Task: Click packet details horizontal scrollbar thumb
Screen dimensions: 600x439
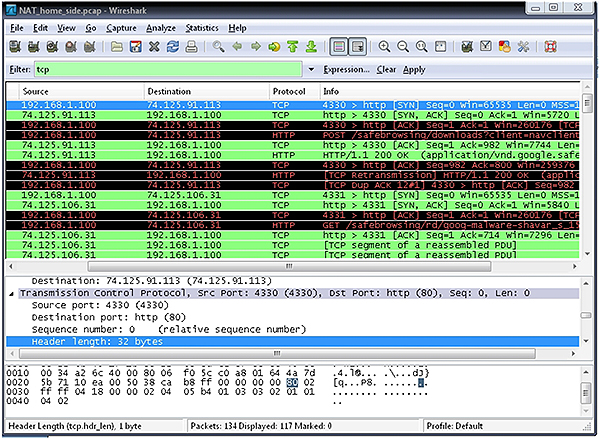Action: click(x=277, y=353)
